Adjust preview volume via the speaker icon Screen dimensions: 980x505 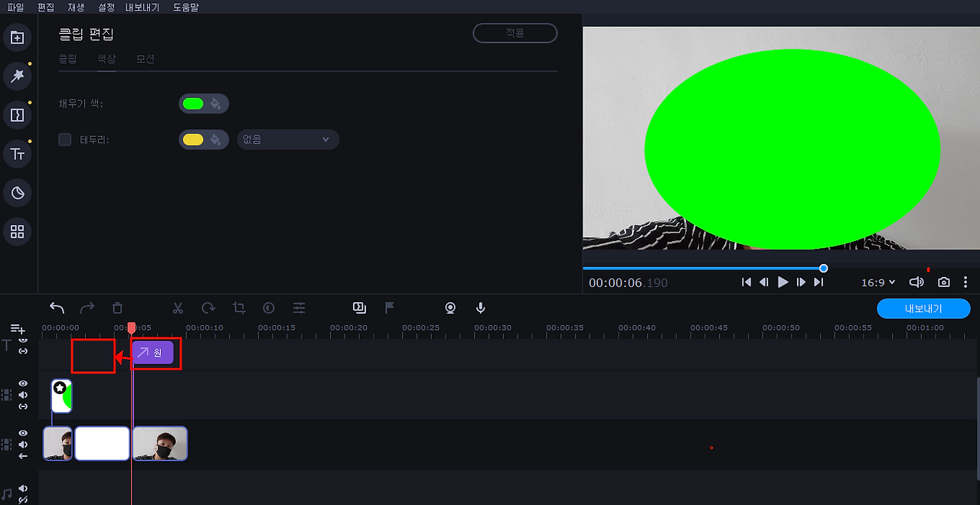click(x=916, y=282)
